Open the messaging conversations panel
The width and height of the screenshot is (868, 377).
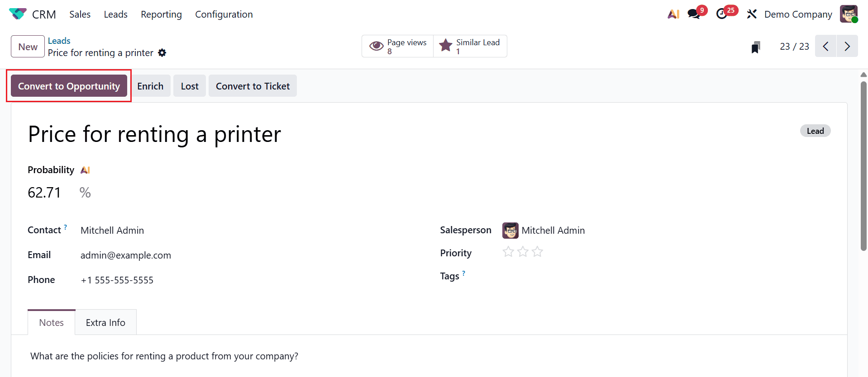[693, 14]
